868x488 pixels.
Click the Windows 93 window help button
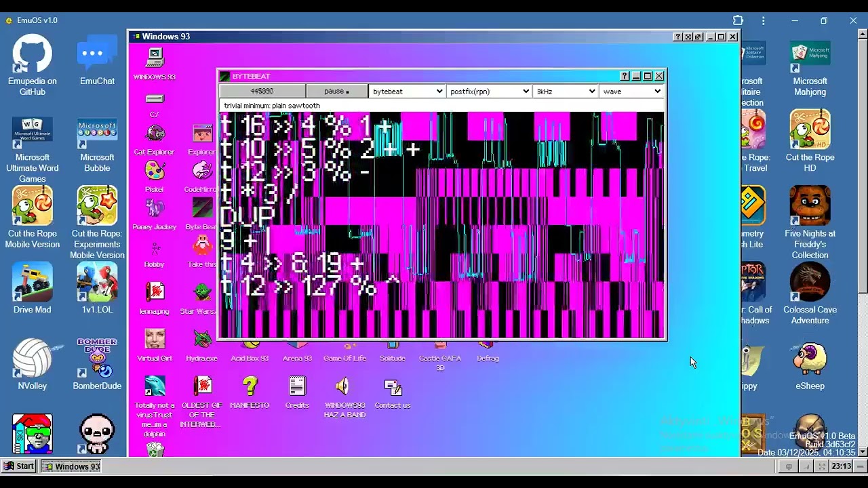point(677,37)
